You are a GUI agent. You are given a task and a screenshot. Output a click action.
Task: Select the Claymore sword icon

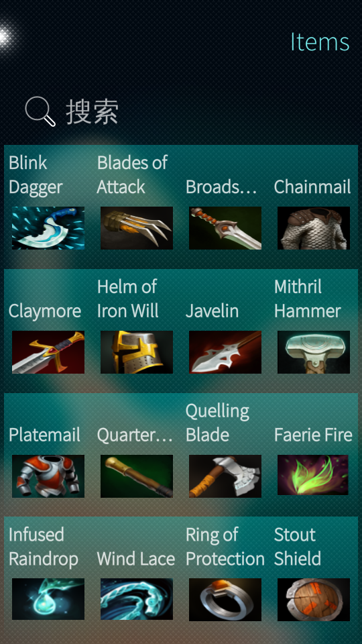[x=48, y=352]
